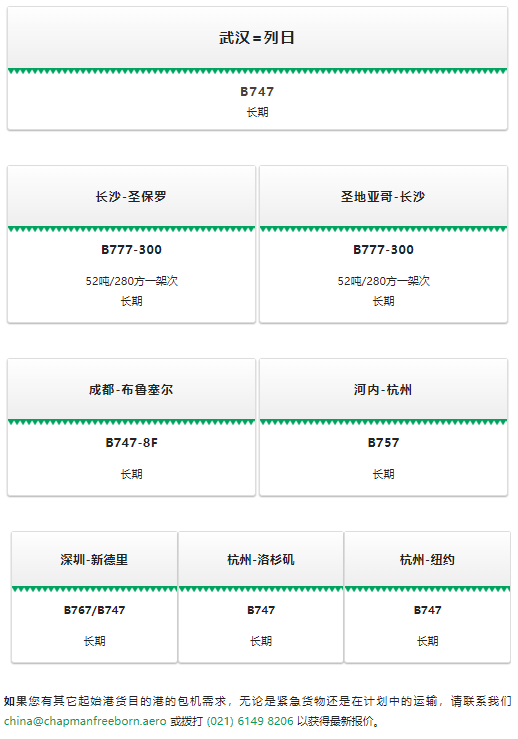
Task: Click the B767/B747 aircraft label
Action: 94,610
